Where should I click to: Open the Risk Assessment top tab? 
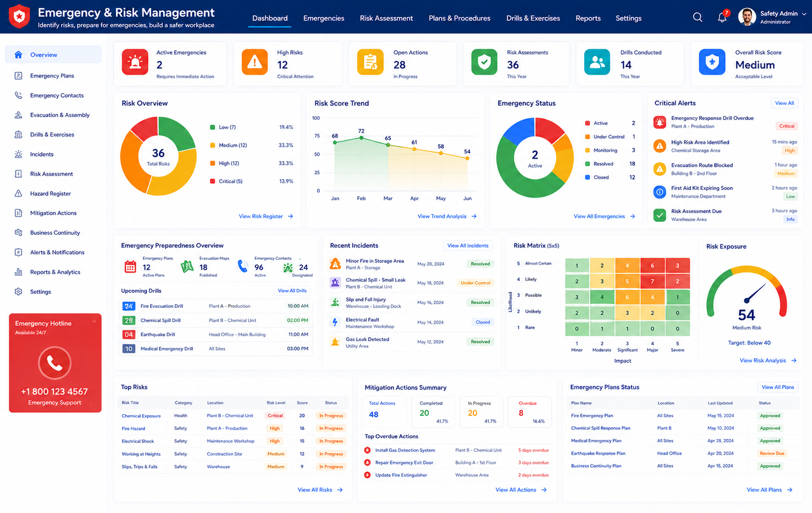[386, 18]
